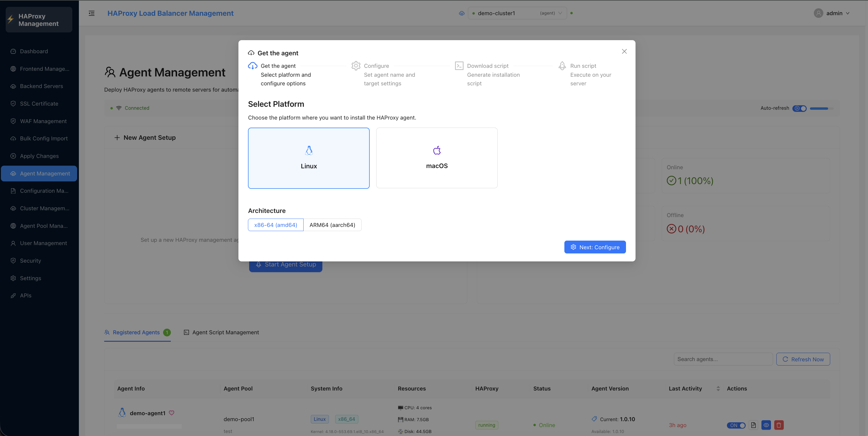Click the Agent Version column header
This screenshot has height=436, width=868.
coord(610,388)
